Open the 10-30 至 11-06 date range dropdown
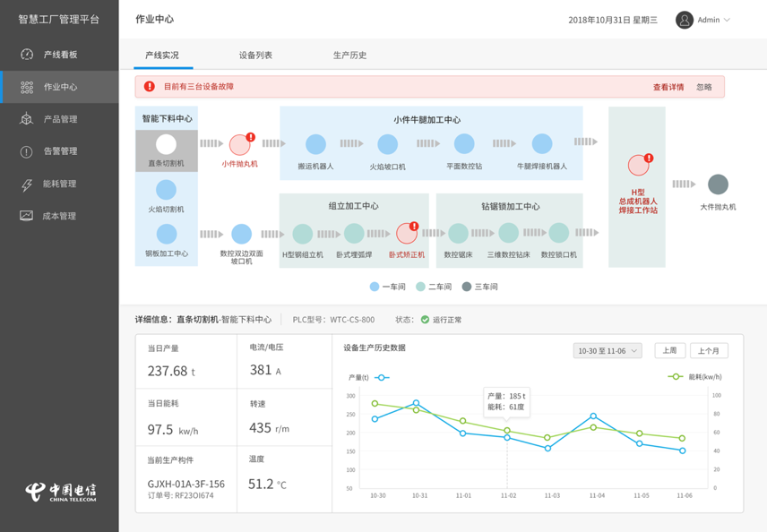The width and height of the screenshot is (767, 532). pyautogui.click(x=608, y=351)
